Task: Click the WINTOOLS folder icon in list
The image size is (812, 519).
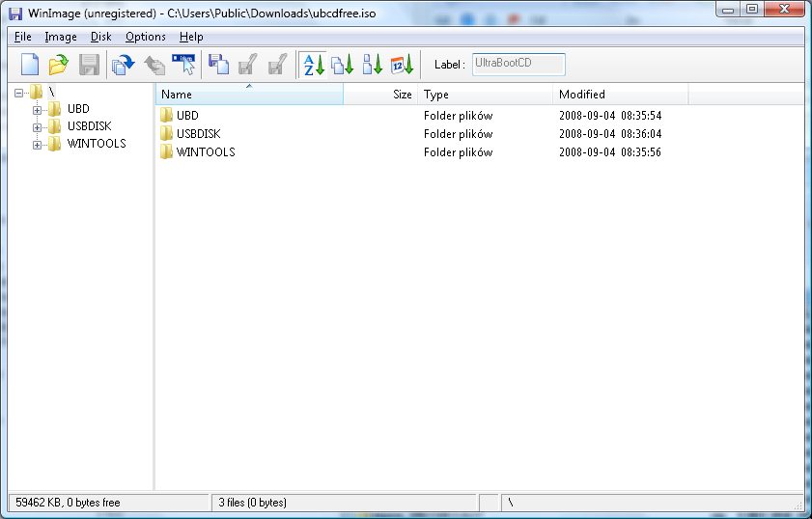Action: click(166, 151)
